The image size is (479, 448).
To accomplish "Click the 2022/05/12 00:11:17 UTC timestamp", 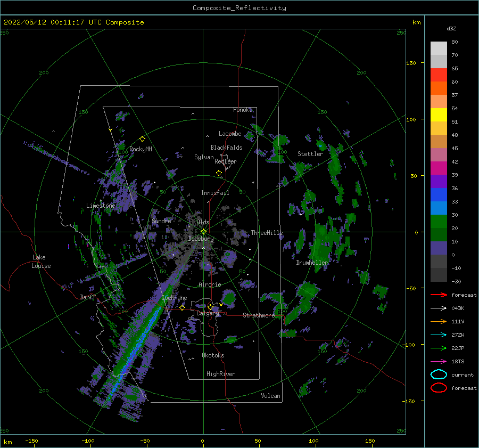I will pyautogui.click(x=53, y=22).
